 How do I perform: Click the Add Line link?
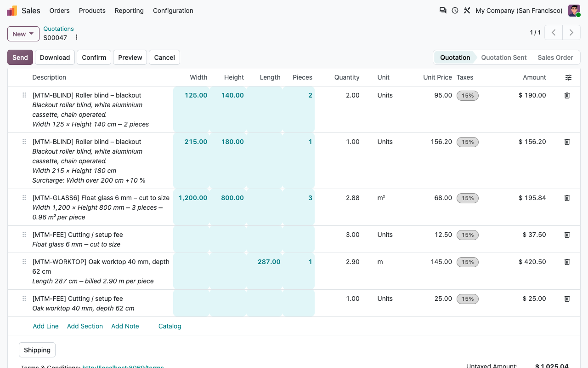point(46,326)
